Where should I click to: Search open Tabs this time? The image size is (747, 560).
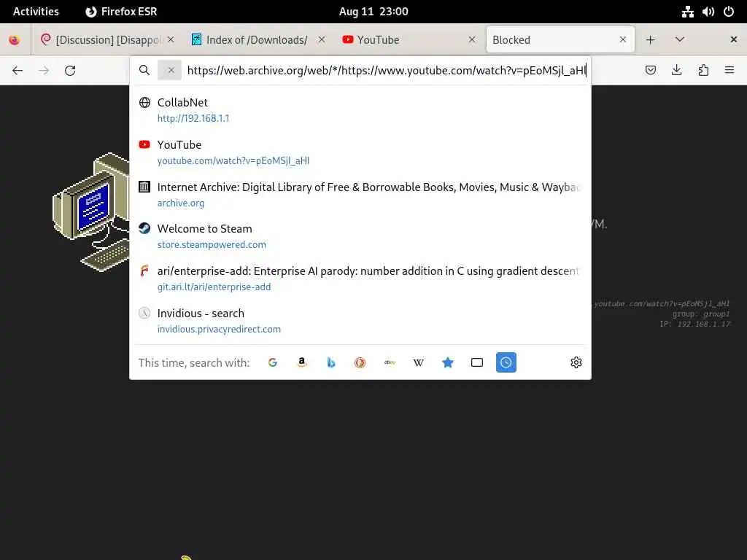tap(477, 363)
